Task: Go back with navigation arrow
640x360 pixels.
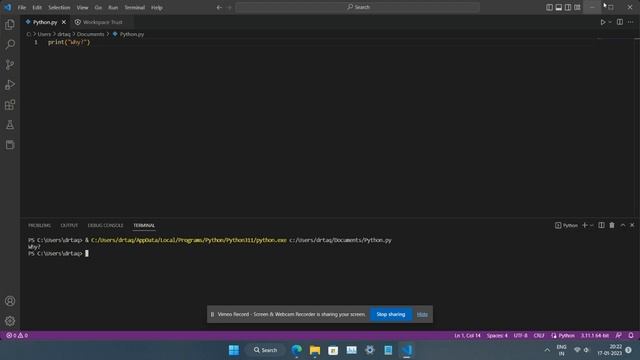Action: pyautogui.click(x=219, y=7)
